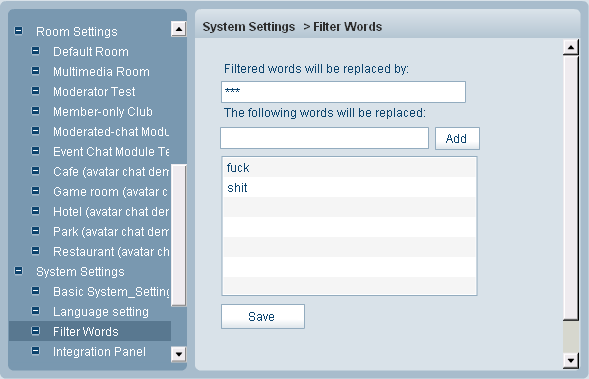Open Event Chat Module room
The image size is (589, 379).
pyautogui.click(x=111, y=152)
